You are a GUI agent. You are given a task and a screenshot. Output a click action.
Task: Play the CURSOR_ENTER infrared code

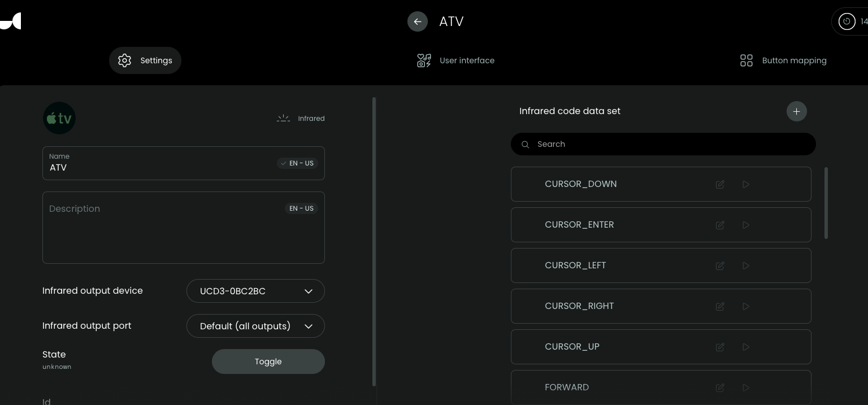click(746, 225)
